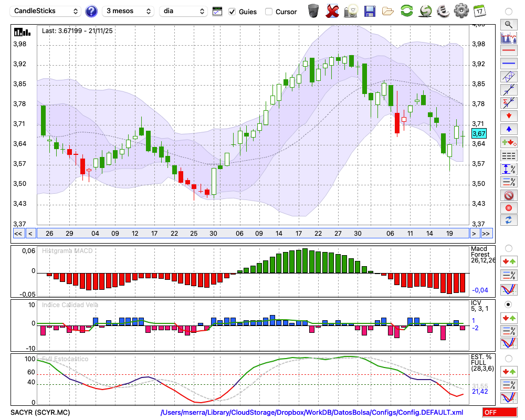Screen dimensions: 525x420
Task: Click the green refresh arrows icon
Action: pyautogui.click(x=406, y=11)
